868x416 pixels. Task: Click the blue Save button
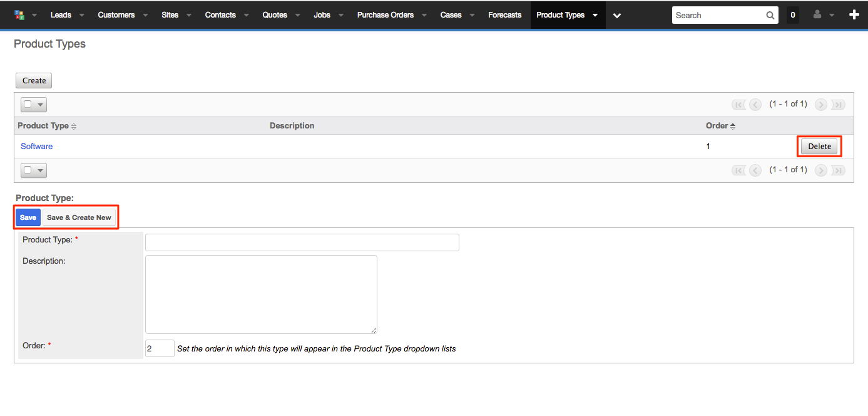coord(28,217)
